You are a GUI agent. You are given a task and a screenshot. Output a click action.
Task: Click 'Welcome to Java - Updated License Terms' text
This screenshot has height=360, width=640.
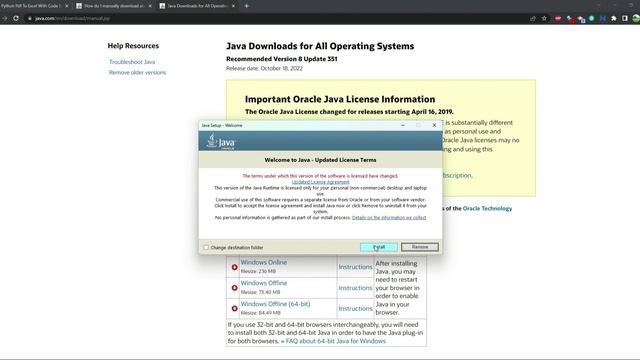(320, 160)
